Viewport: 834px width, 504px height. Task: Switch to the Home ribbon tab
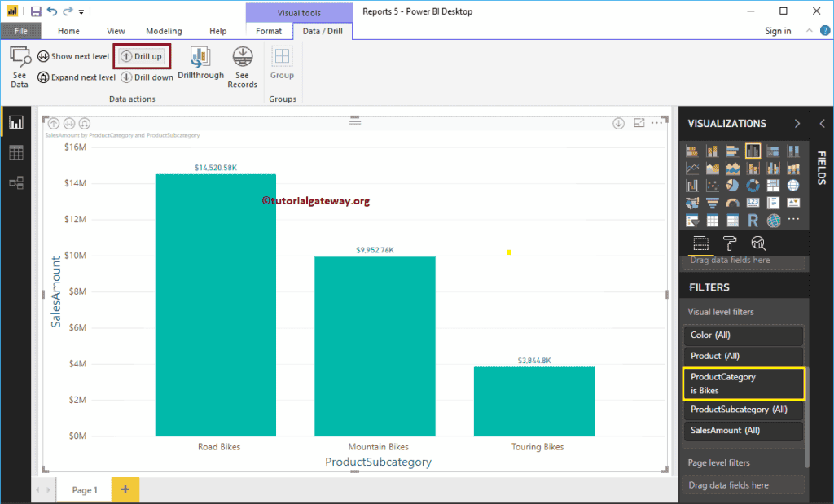(68, 31)
